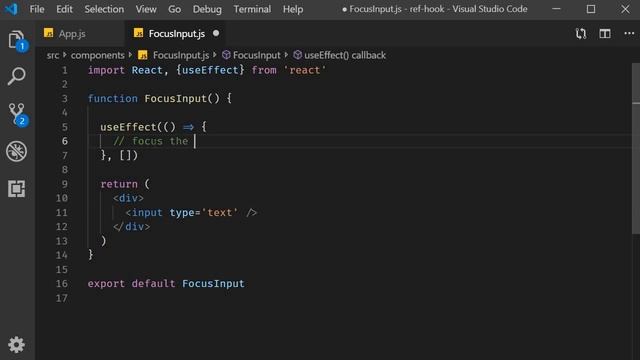Click the opening '<div>' tag
The image size is (640, 360).
[129, 198]
